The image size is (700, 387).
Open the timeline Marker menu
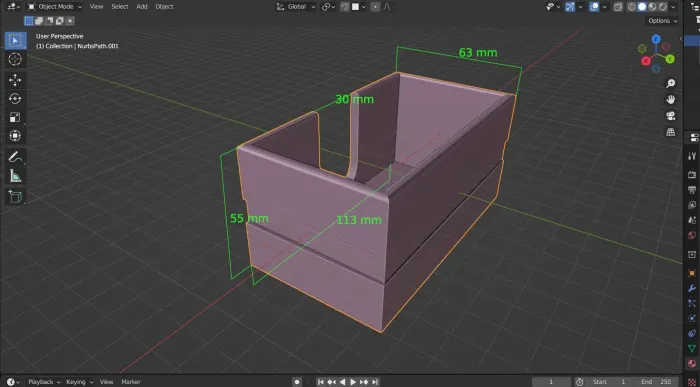tap(131, 382)
